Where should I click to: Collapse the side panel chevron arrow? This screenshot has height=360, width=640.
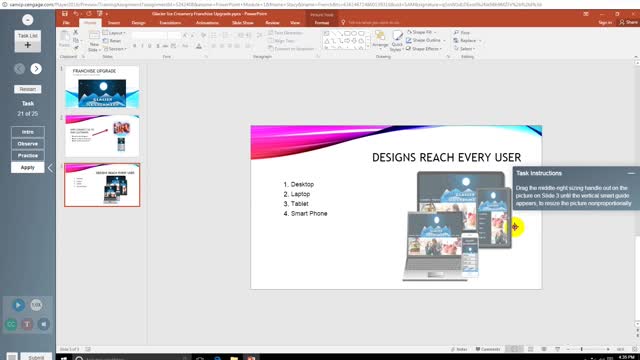click(x=50, y=168)
